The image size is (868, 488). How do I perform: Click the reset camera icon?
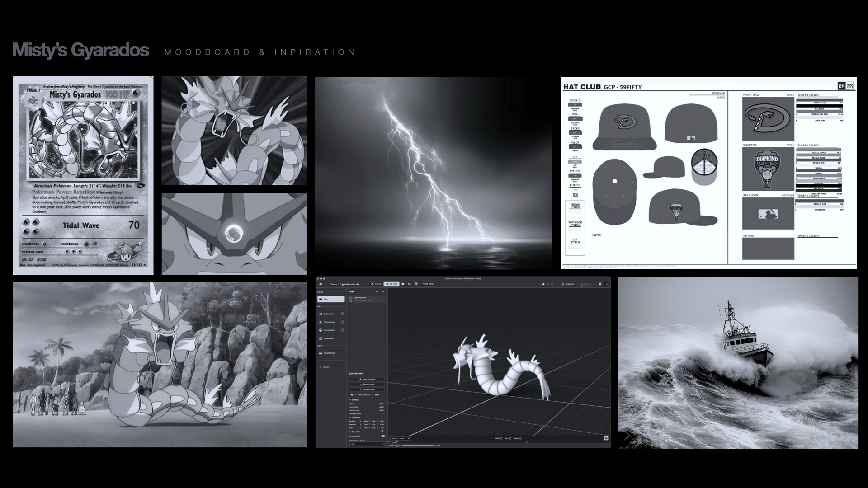tap(410, 284)
